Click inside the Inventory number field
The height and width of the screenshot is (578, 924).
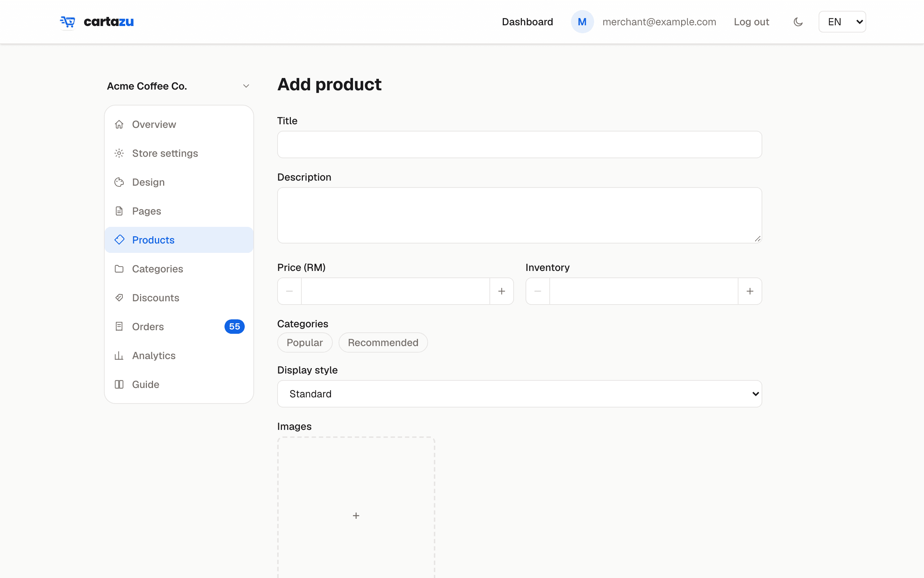[x=643, y=291]
